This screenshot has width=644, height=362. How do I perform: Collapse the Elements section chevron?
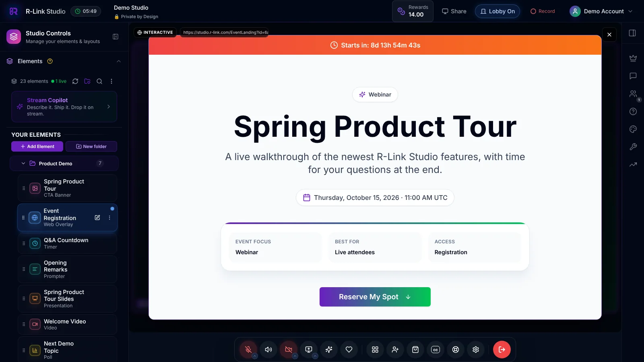pos(118,61)
